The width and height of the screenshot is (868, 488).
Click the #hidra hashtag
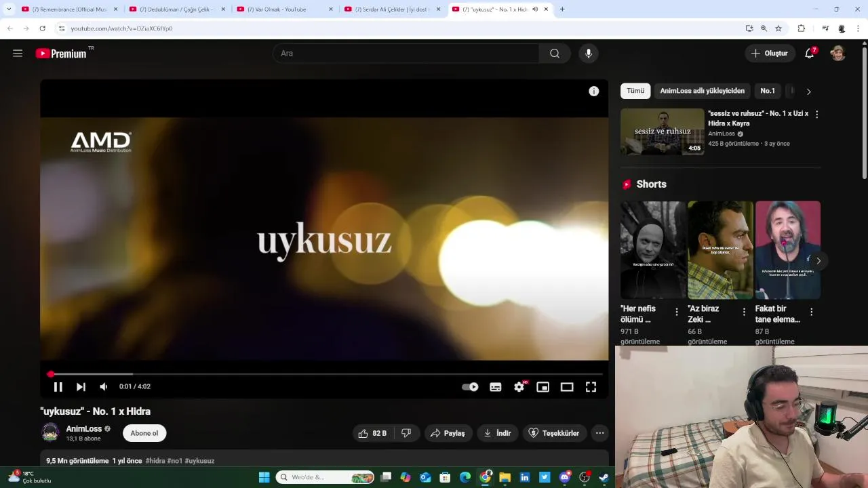[155, 461]
